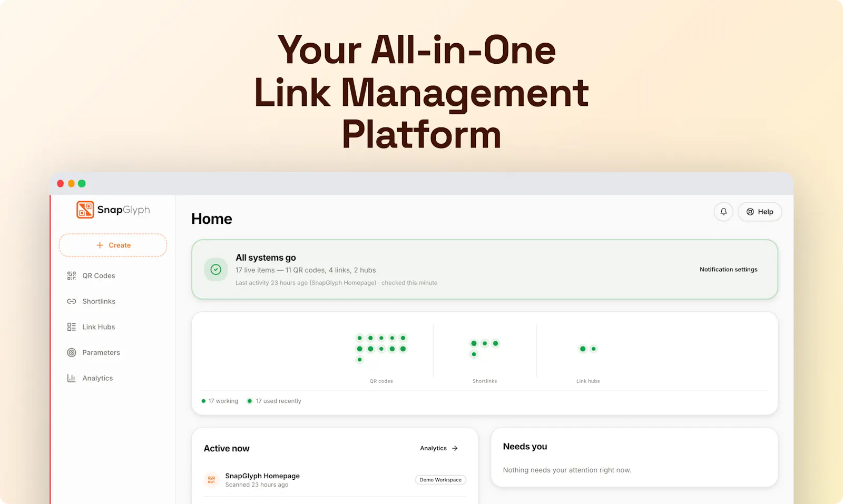Click the "QR codes" chart label
Screen dimensions: 843x504
tap(381, 381)
